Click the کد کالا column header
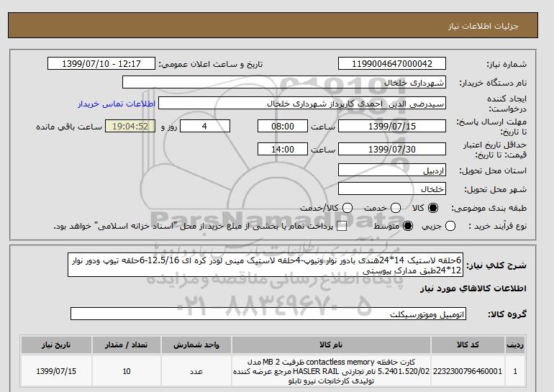Viewport: 554px width, 392px height. (468, 345)
